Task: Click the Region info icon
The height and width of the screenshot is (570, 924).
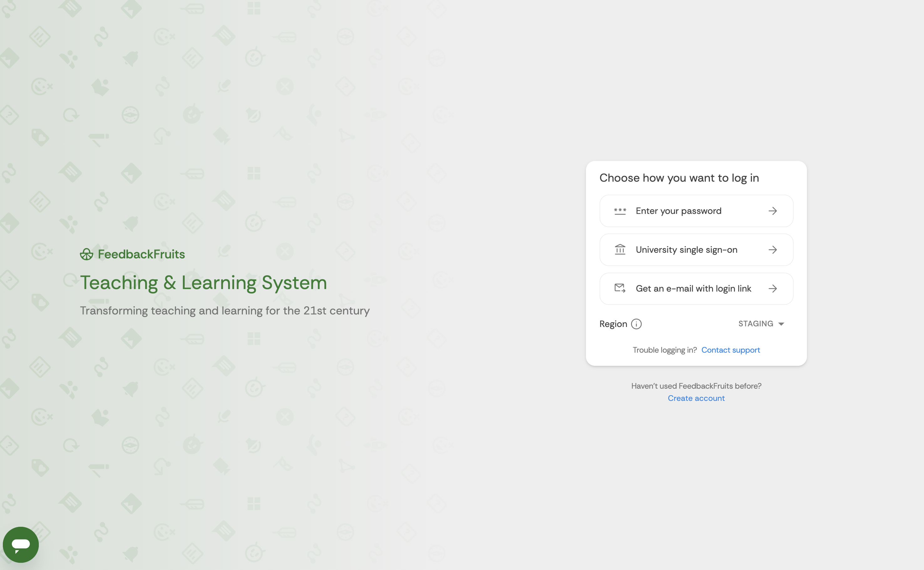Action: tap(636, 324)
